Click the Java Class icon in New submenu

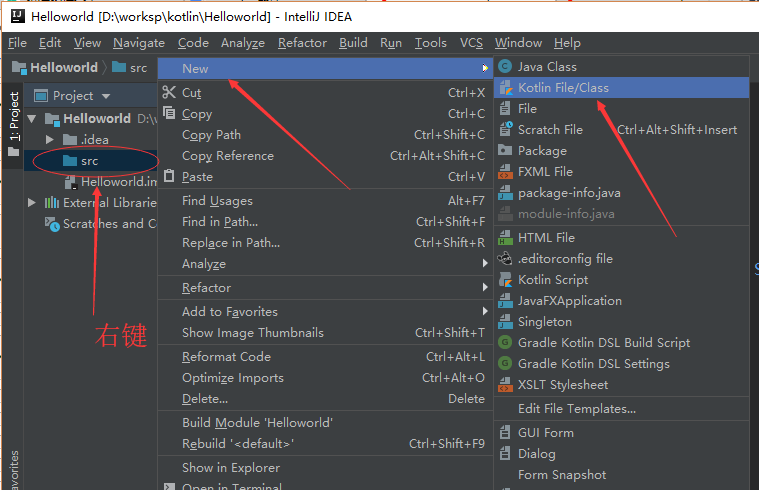click(x=505, y=66)
